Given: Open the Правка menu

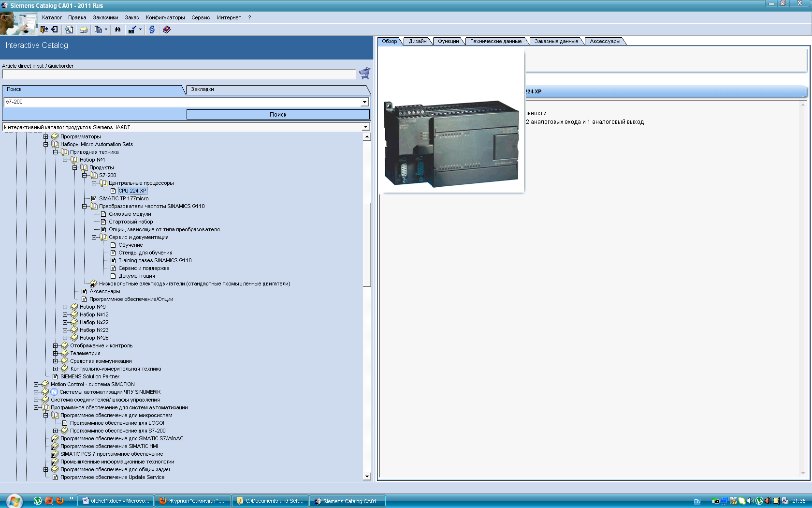Looking at the screenshot, I should [77, 17].
